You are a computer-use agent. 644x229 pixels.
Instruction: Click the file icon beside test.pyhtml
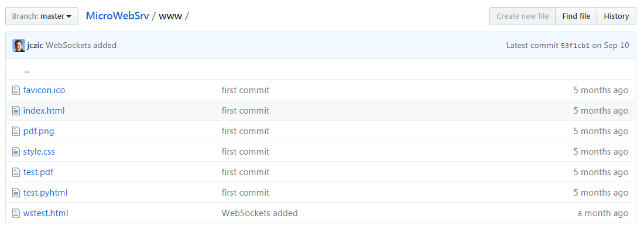click(16, 193)
